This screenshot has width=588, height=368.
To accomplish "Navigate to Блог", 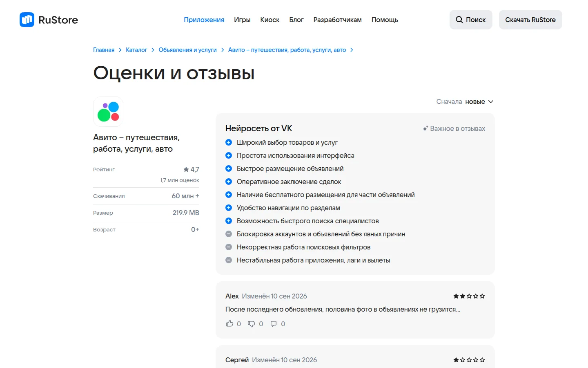I will tap(296, 20).
